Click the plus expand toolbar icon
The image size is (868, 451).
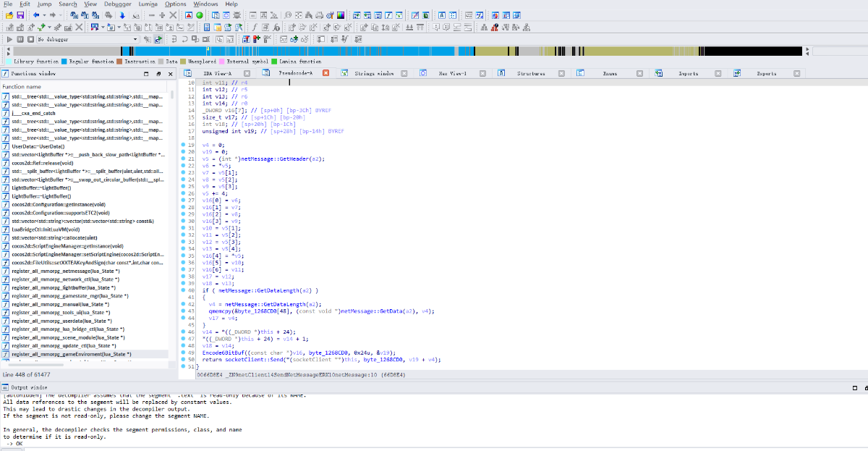click(x=162, y=14)
